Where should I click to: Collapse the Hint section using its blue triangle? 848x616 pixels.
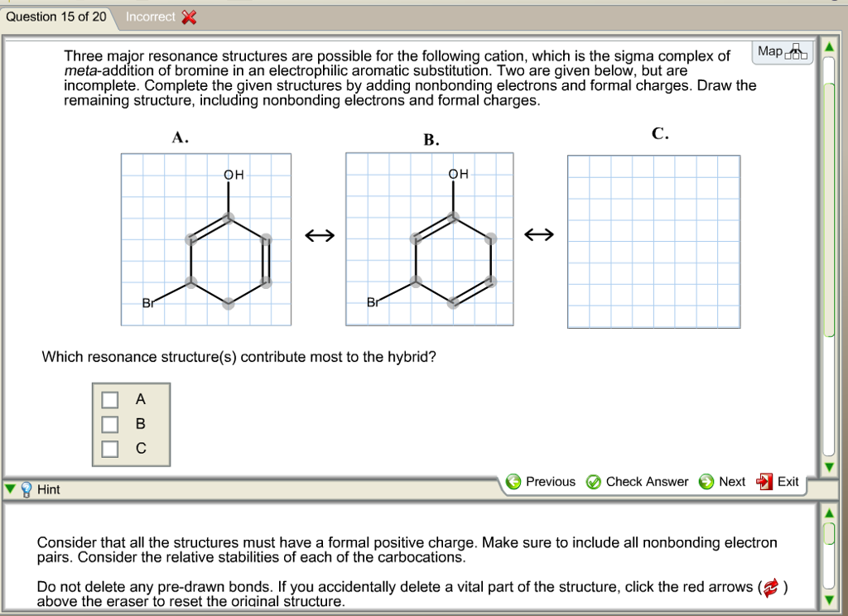(x=9, y=489)
